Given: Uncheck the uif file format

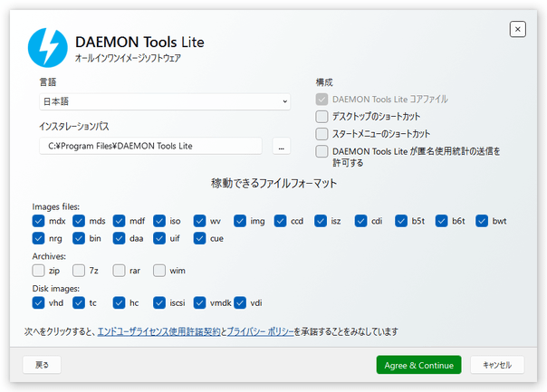Looking at the screenshot, I should click(x=159, y=238).
